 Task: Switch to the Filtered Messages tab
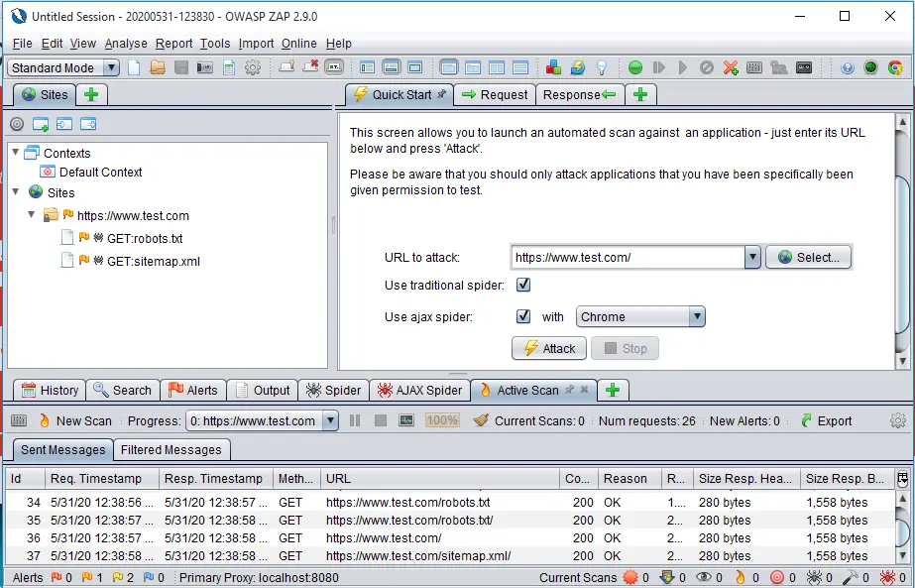point(171,449)
